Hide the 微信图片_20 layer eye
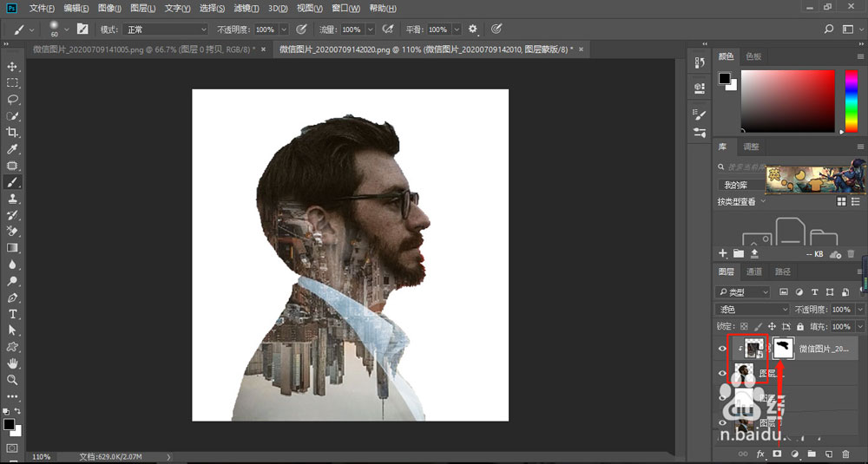This screenshot has width=868, height=464. point(722,349)
